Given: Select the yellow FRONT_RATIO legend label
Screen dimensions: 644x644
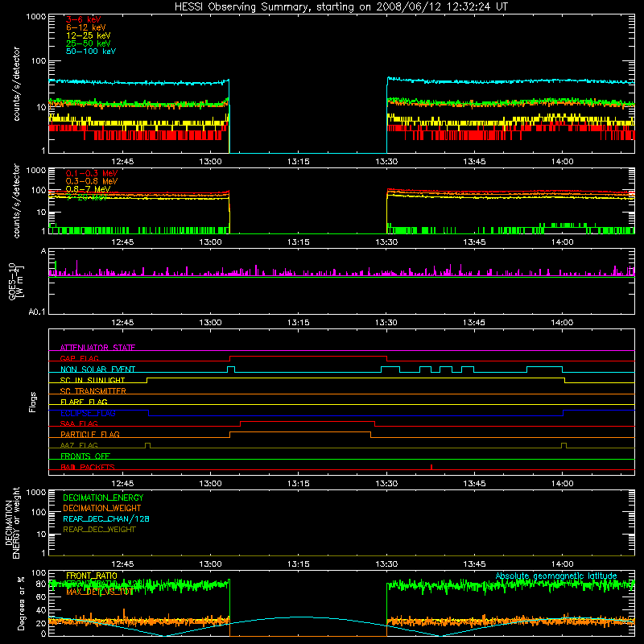Looking at the screenshot, I should (92, 576).
